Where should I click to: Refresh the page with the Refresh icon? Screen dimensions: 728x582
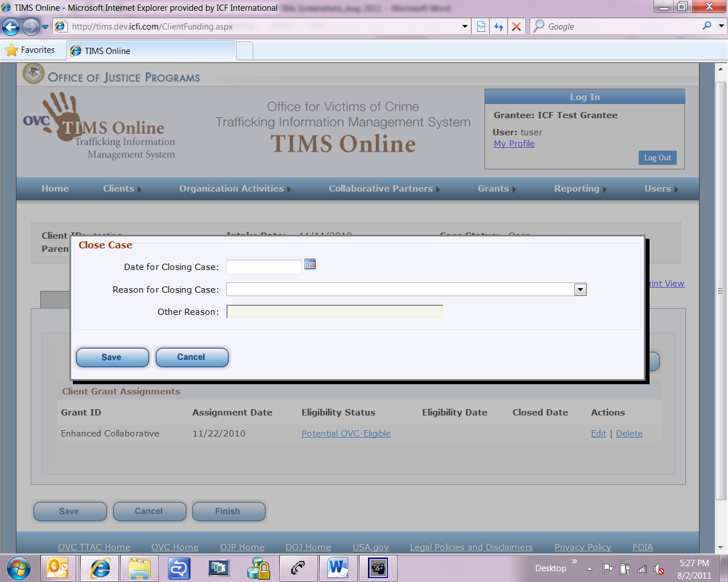(499, 26)
